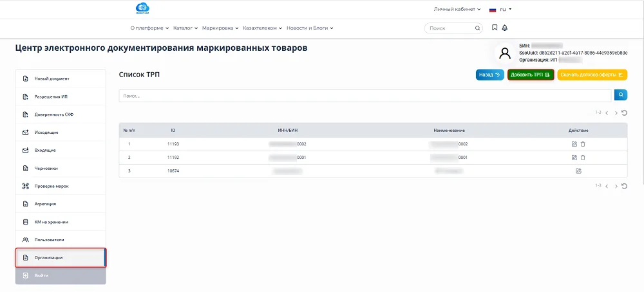Expand the Каталог menu
The height and width of the screenshot is (292, 644).
185,28
